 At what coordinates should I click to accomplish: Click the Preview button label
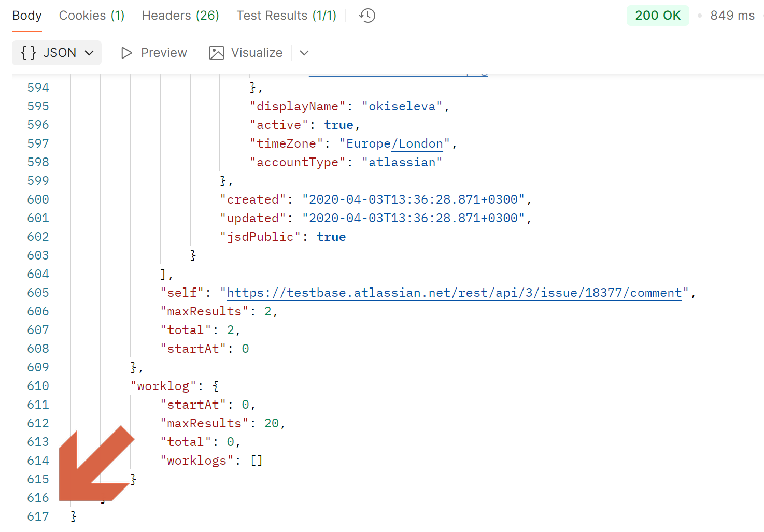(x=164, y=53)
